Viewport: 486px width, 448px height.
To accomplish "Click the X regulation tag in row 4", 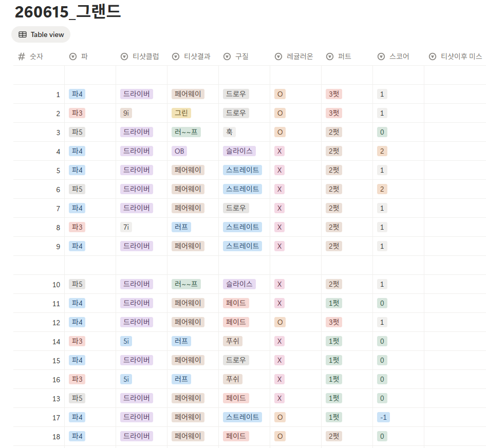I will [x=279, y=151].
